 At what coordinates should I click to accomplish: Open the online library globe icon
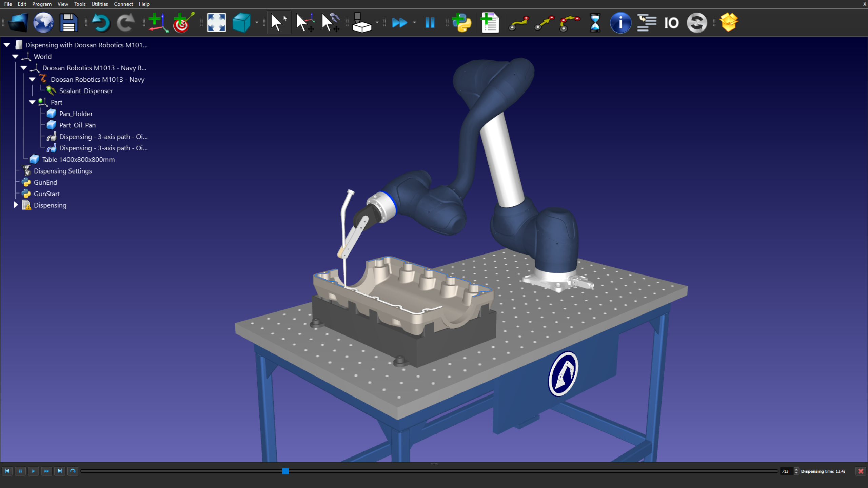coord(43,23)
